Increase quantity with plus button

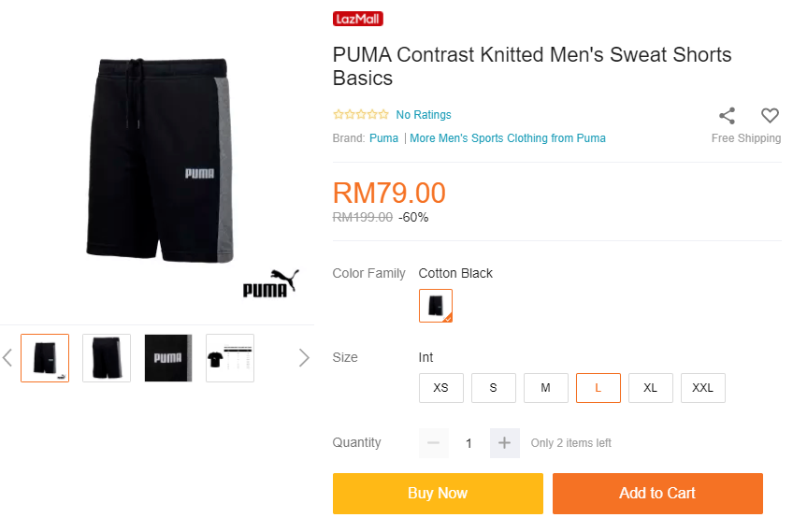click(x=504, y=443)
